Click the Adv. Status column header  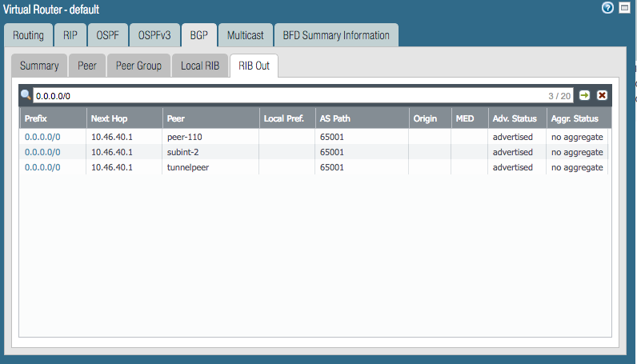515,118
